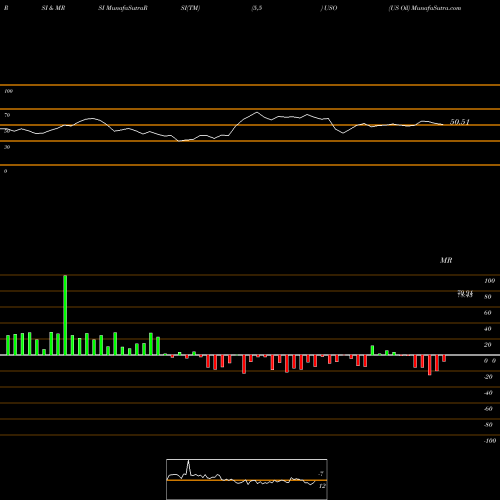Click the "SI MunafaSutraR" header text
500x500 pixels.
click(123, 8)
